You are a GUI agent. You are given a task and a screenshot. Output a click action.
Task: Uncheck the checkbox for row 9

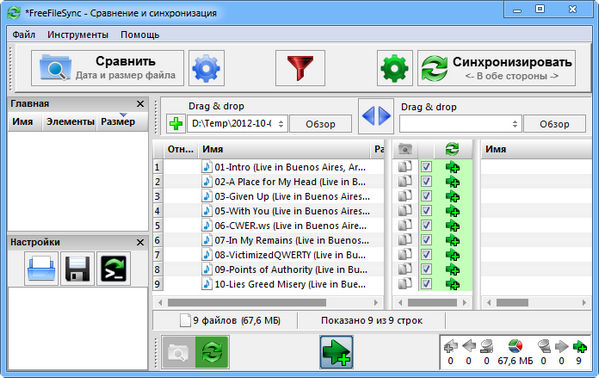point(426,284)
